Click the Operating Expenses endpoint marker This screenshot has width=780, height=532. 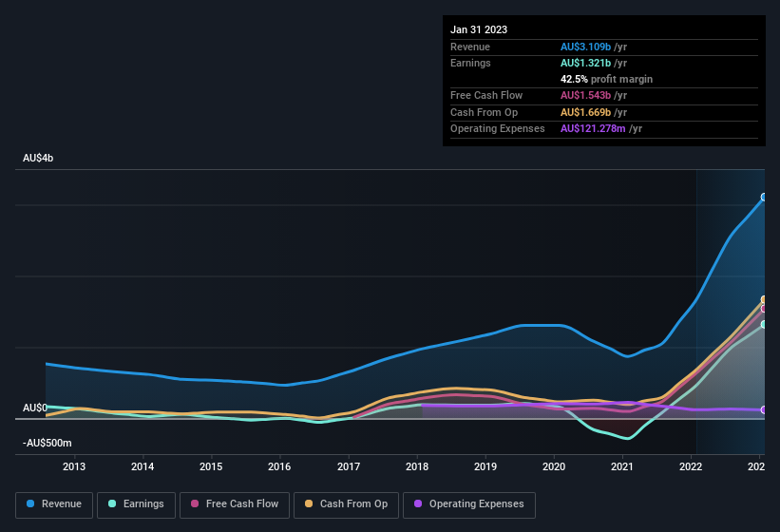pyautogui.click(x=764, y=410)
